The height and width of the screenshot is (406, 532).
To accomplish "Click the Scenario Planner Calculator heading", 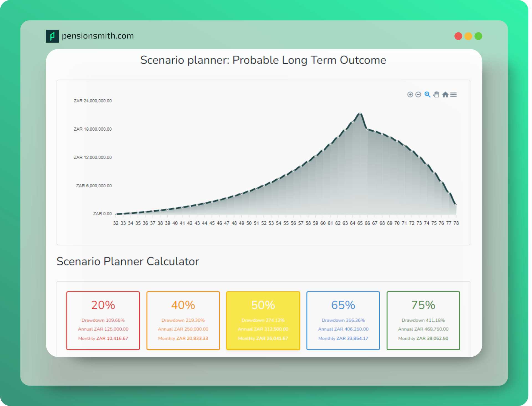I will 128,262.
